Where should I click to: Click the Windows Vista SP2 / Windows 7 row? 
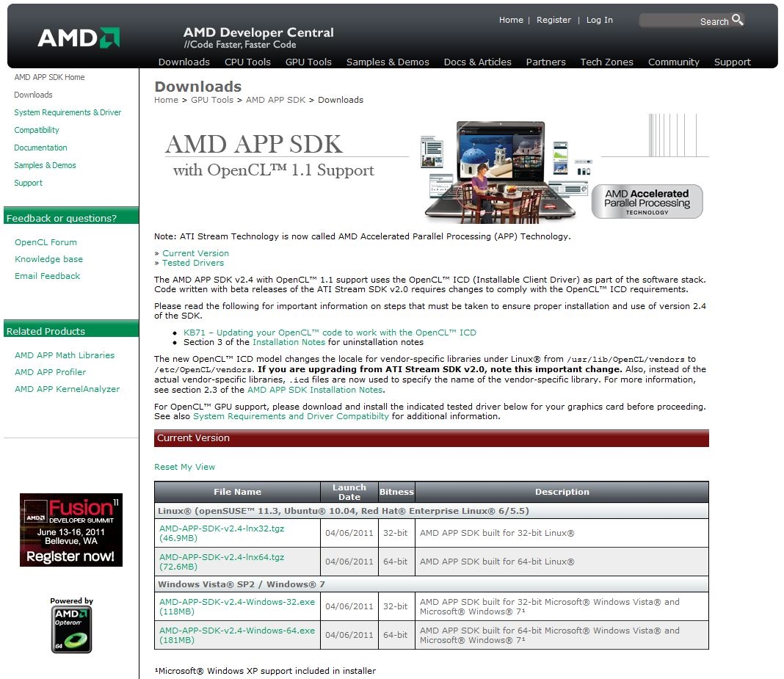click(432, 584)
